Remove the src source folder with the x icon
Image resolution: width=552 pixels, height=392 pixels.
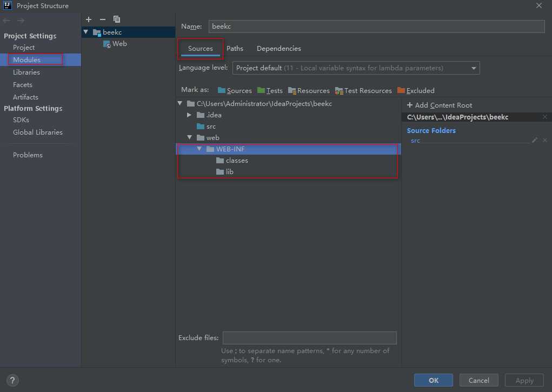click(545, 140)
